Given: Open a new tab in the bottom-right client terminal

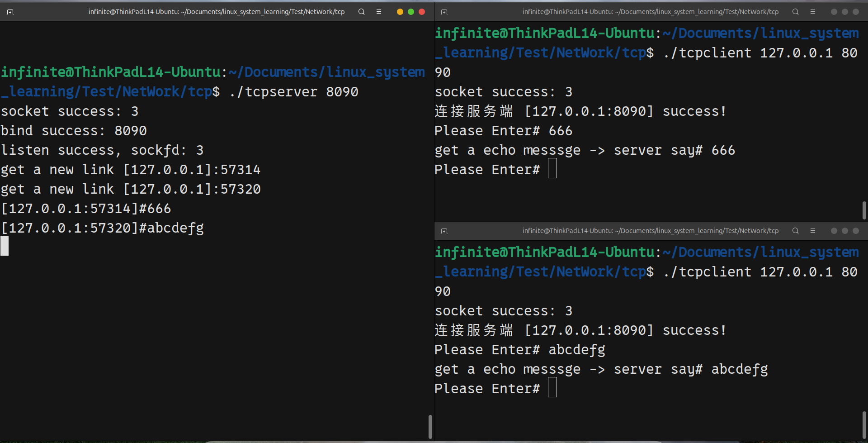Looking at the screenshot, I should (444, 231).
